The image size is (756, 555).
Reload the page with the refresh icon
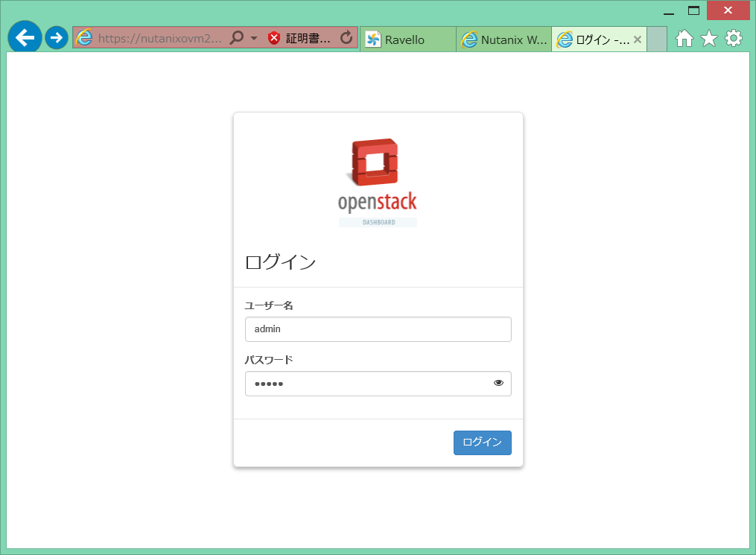(346, 37)
